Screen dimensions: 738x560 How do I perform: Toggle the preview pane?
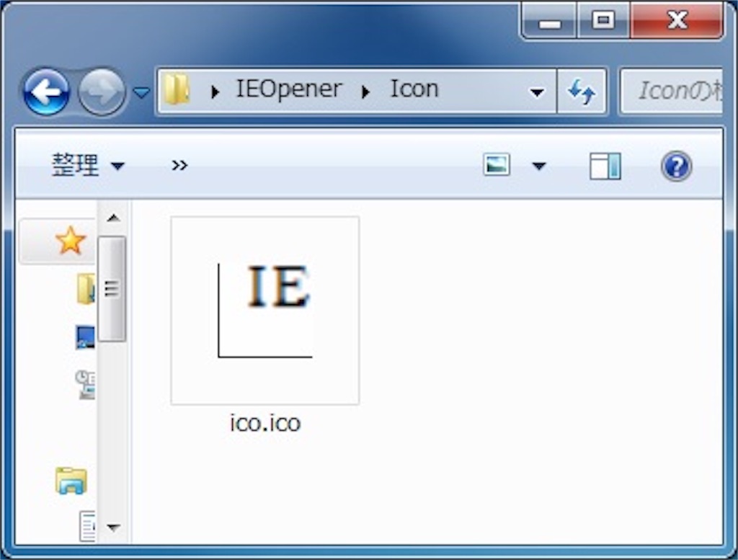(605, 166)
